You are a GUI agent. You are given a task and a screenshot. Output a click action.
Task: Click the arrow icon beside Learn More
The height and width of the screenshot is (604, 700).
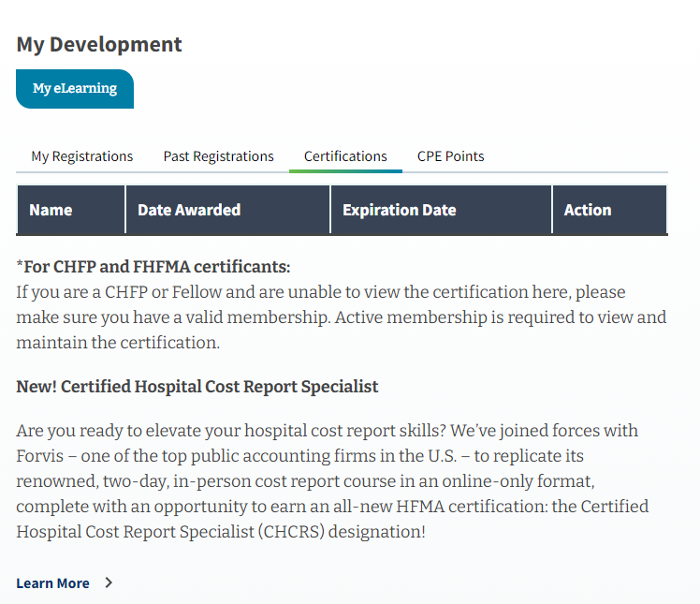click(109, 582)
